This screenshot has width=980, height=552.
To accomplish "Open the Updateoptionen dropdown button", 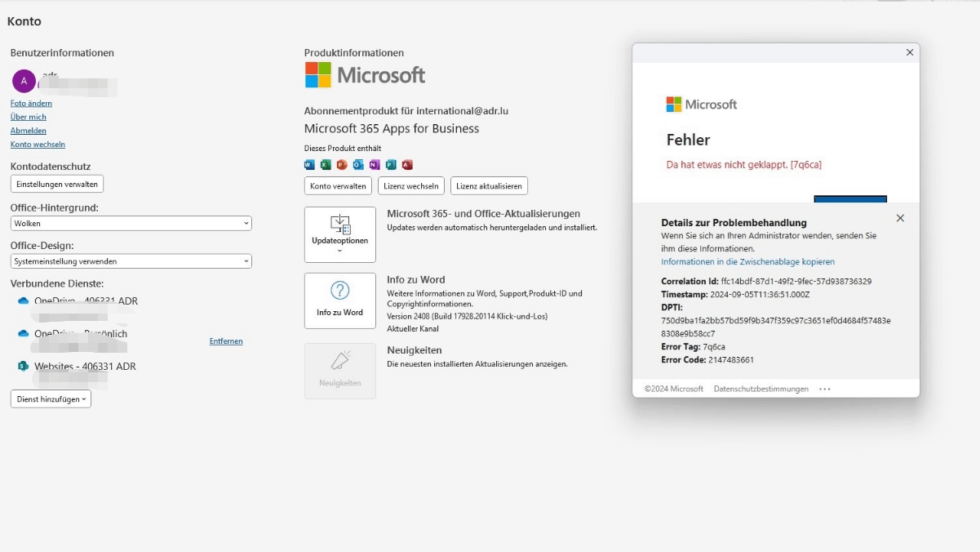I will pos(340,234).
